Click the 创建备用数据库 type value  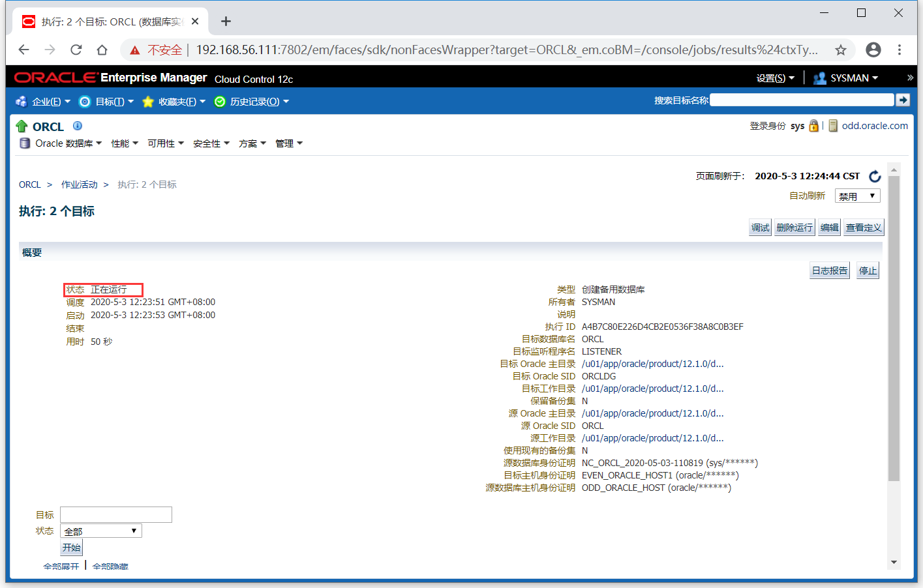pyautogui.click(x=613, y=289)
